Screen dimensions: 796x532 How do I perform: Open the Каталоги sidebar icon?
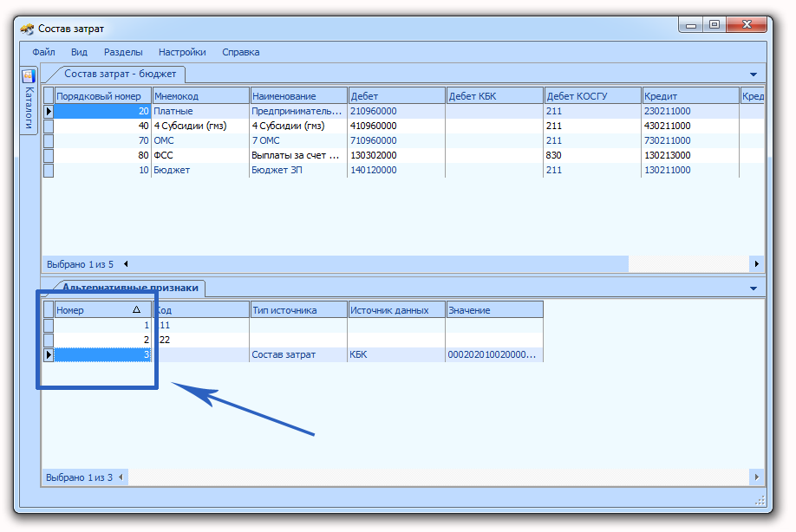[29, 75]
